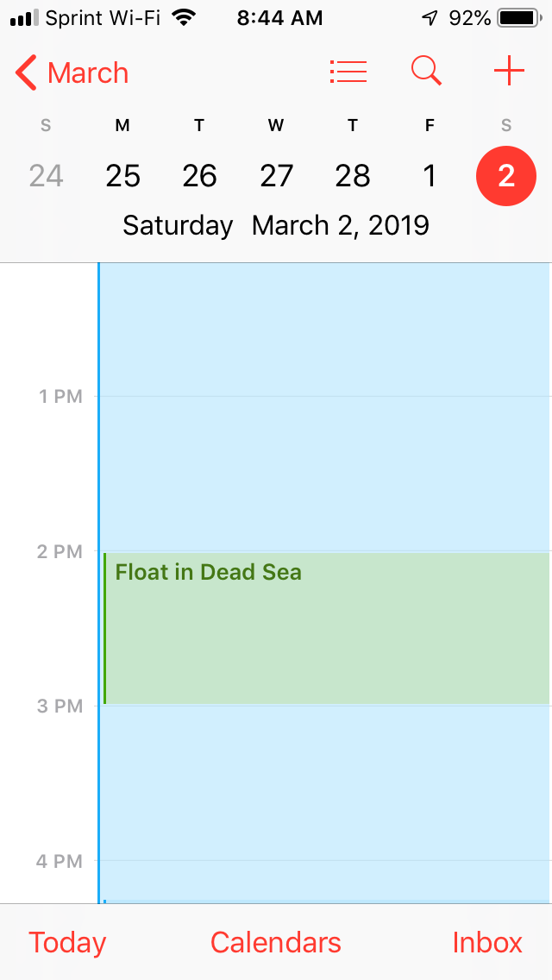Select Sunday the 24th
The width and height of the screenshot is (552, 980).
point(46,176)
